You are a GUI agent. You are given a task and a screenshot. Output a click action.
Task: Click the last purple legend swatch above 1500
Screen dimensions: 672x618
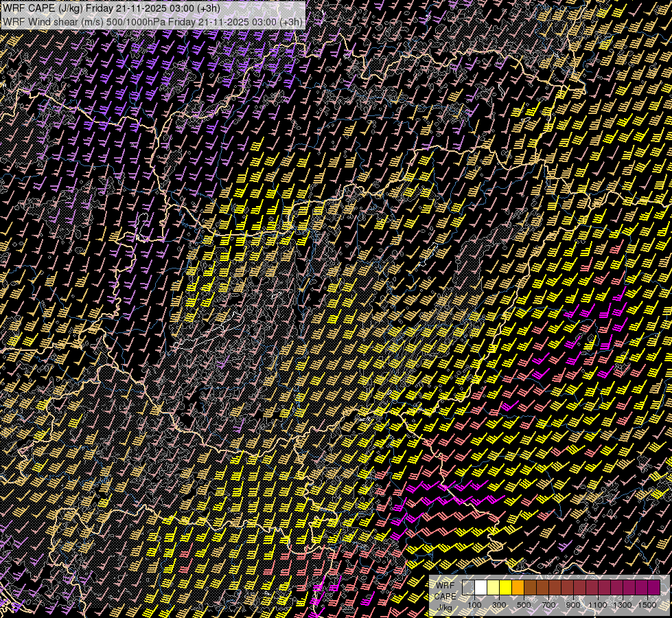653,587
